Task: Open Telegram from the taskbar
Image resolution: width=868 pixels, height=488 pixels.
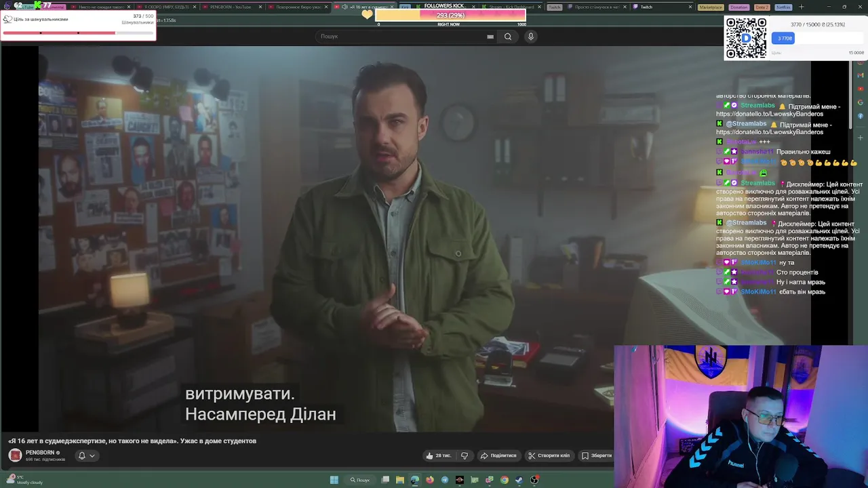Action: (445, 480)
